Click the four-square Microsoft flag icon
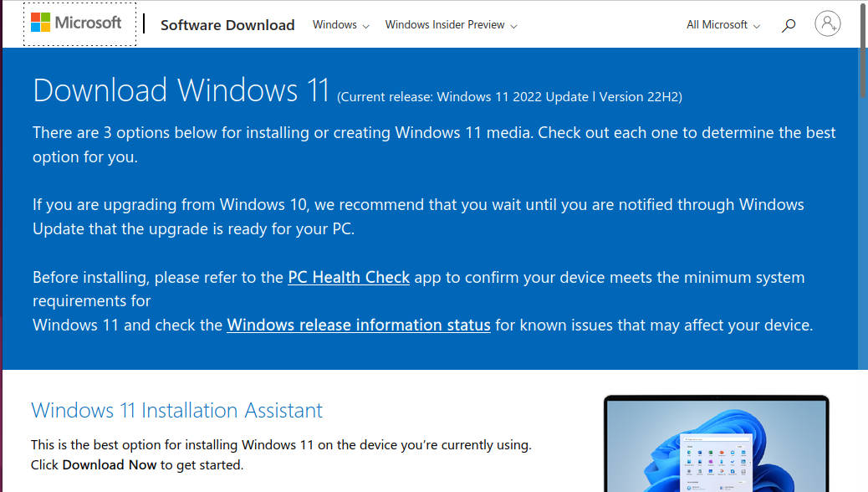868x492 pixels. (40, 23)
